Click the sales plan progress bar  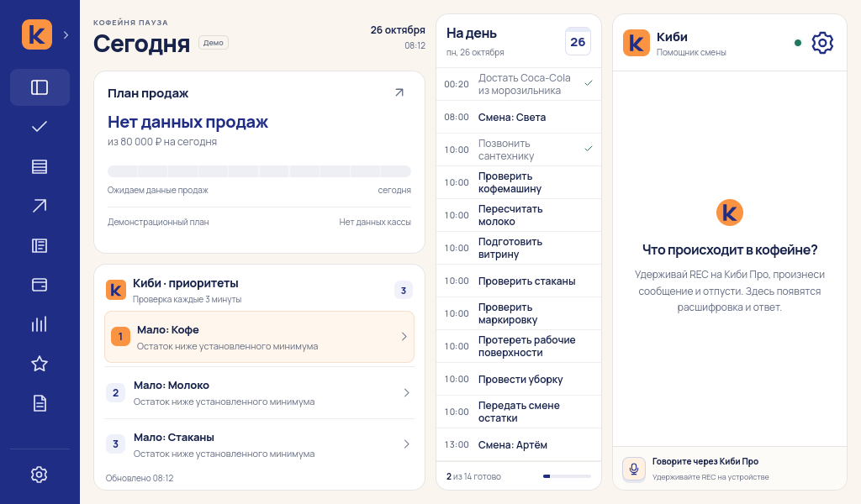point(259,171)
